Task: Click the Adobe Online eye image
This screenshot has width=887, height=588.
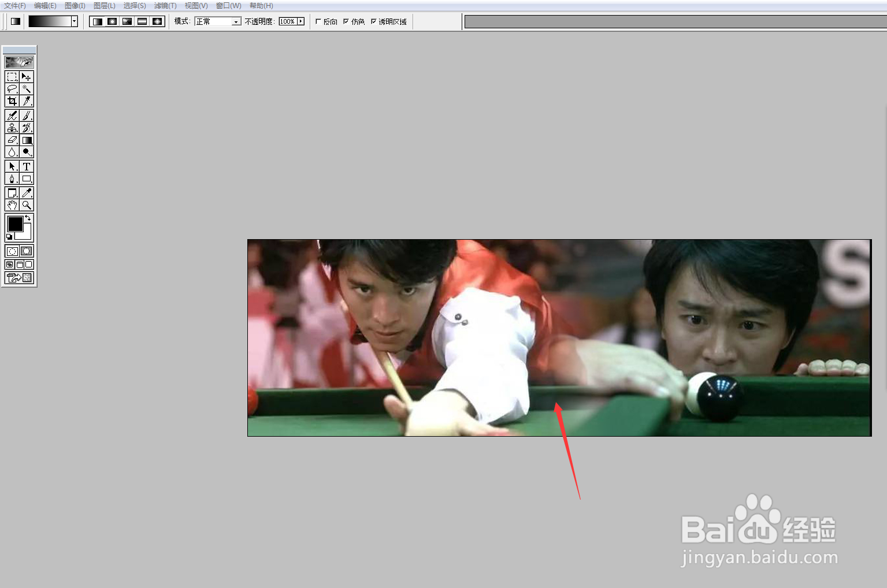Action: pos(19,62)
